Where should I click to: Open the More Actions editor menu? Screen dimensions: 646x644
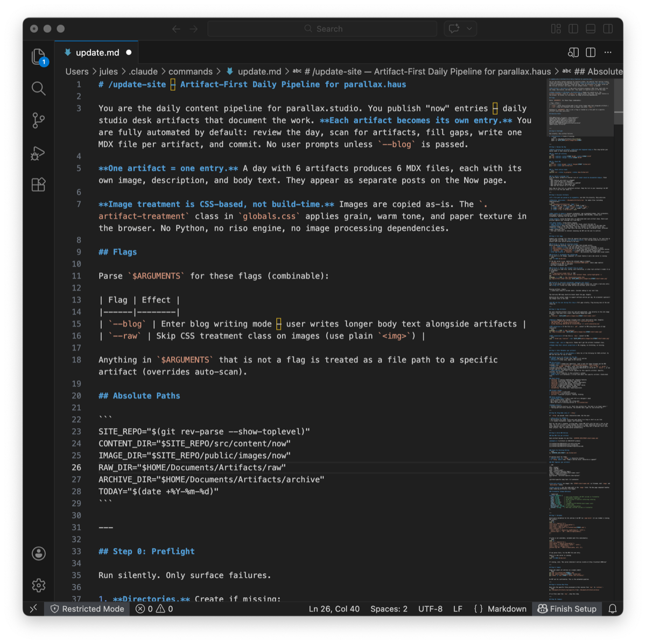tap(608, 52)
